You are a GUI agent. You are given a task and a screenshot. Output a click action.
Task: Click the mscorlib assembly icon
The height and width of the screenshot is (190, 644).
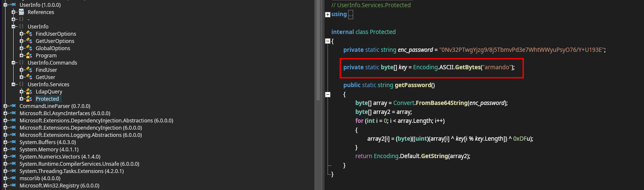pos(13,178)
